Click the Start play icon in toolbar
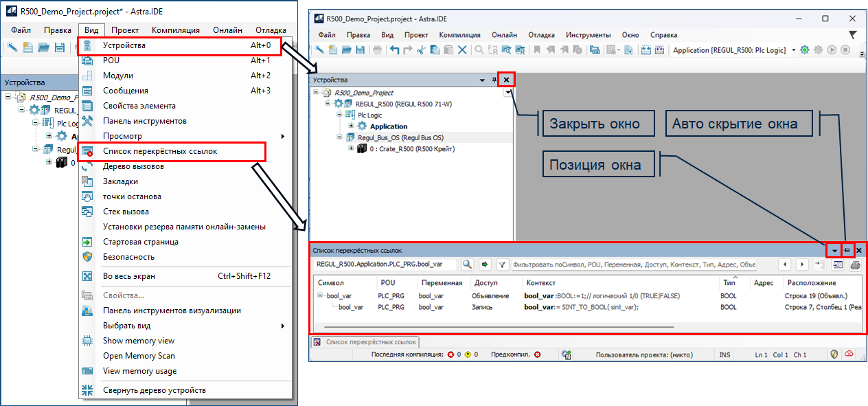 [832, 50]
